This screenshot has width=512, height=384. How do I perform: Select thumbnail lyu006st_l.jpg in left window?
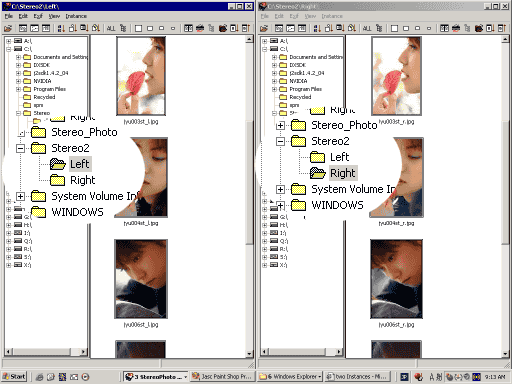coord(141,279)
